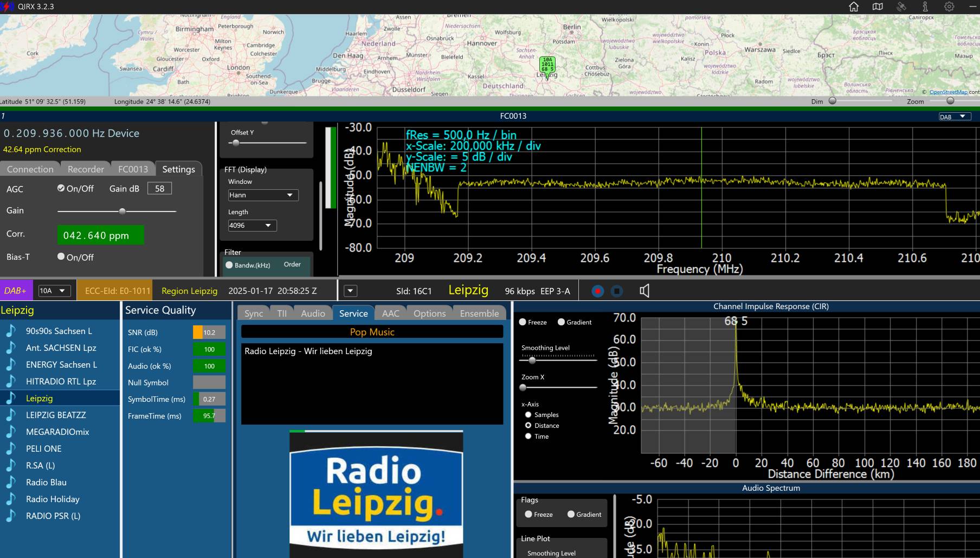
Task: Expand the 10A channel dropdown
Action: pos(54,291)
